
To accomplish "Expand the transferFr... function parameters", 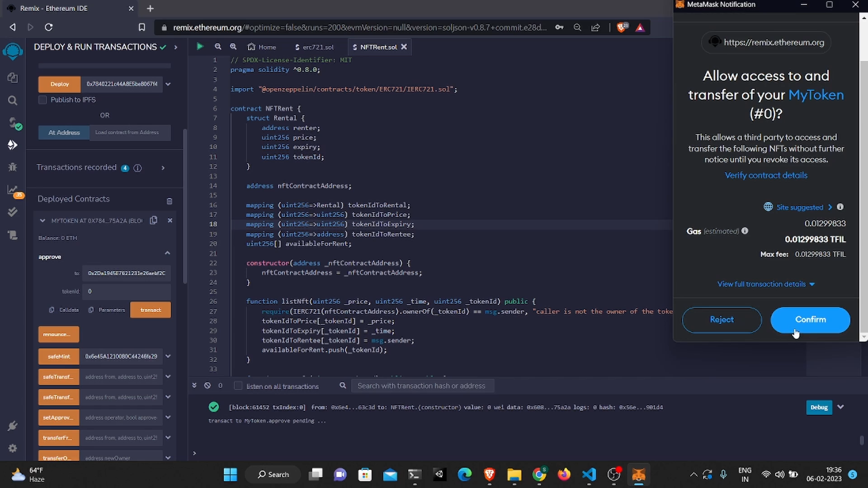I will pos(168,437).
